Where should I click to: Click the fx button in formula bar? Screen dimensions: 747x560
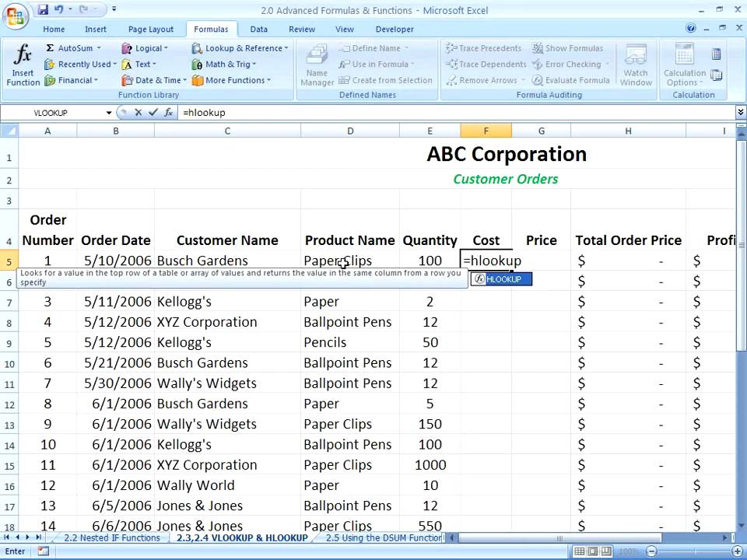168,113
